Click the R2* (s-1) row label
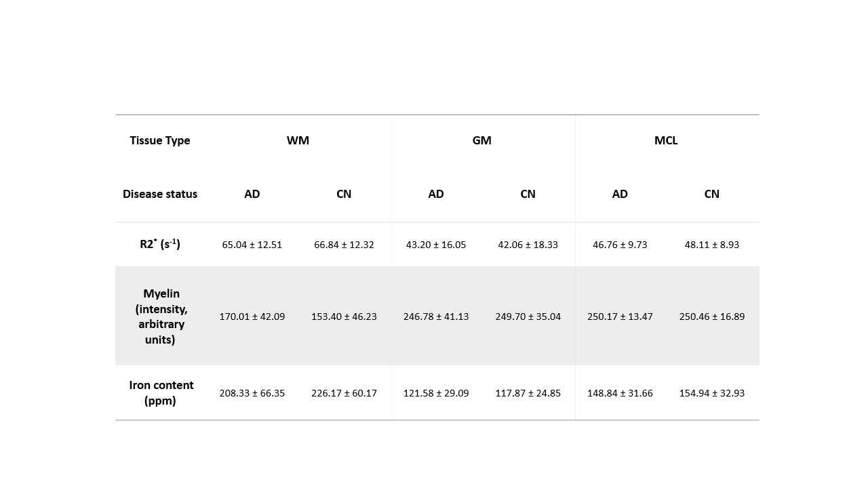 pos(160,244)
